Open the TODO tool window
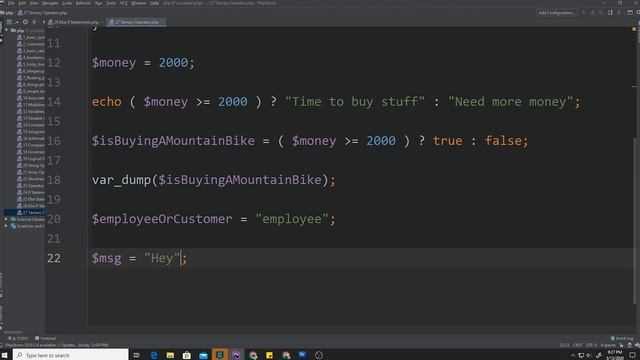 coord(18,338)
